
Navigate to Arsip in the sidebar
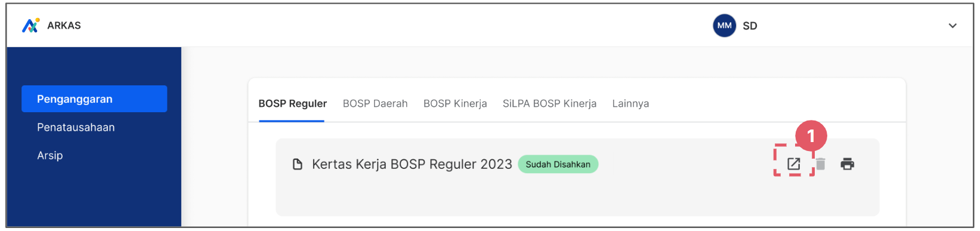click(50, 155)
